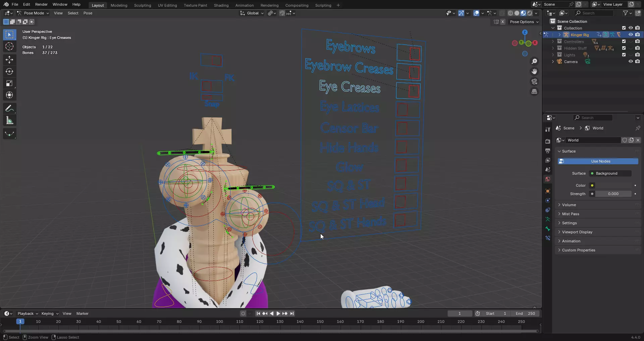Switch to wireframe viewport shading
The image size is (644, 341).
[511, 13]
